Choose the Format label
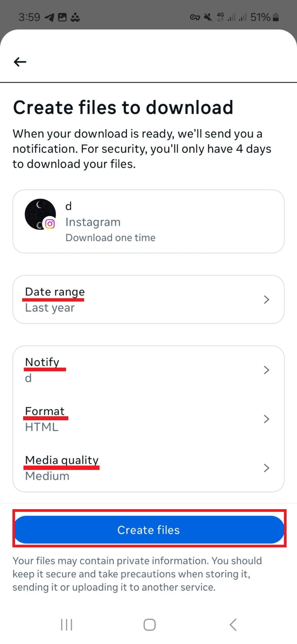Screen dimensions: 297x644 (45, 411)
